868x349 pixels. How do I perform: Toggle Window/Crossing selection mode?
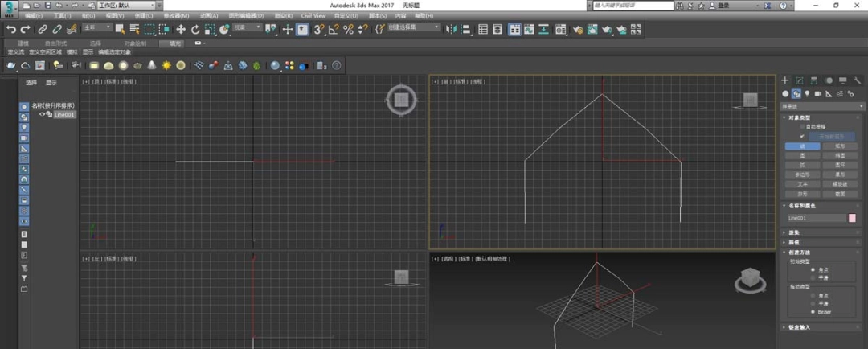pyautogui.click(x=164, y=30)
